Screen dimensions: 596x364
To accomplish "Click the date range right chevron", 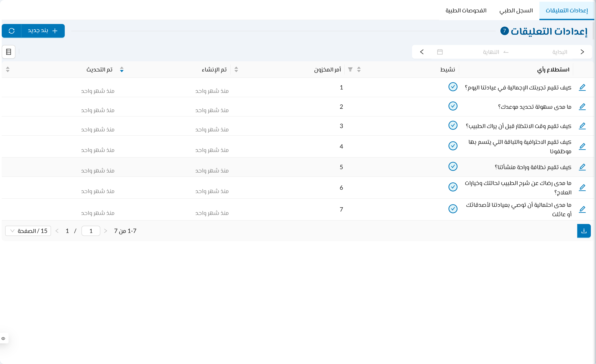I will (x=582, y=52).
